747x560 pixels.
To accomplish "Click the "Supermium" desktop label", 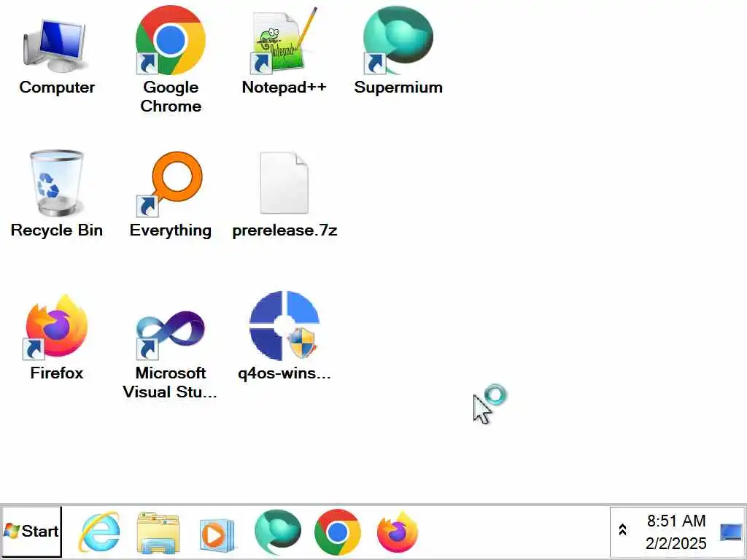I will tap(398, 87).
